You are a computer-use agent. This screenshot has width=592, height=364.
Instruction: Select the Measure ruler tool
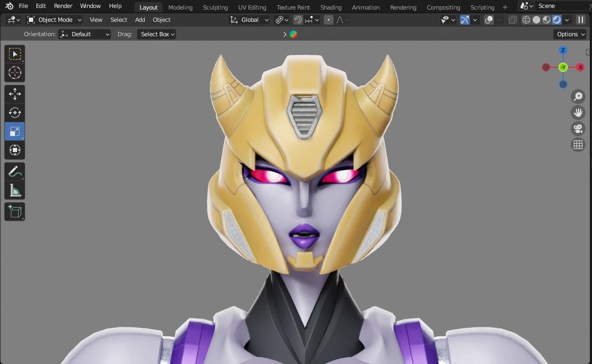(x=15, y=191)
